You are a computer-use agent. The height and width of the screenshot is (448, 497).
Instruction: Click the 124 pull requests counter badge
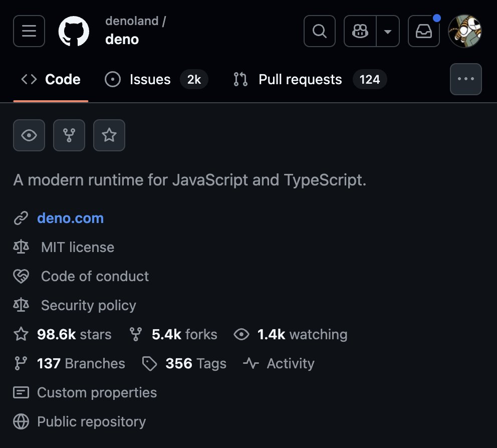(370, 79)
